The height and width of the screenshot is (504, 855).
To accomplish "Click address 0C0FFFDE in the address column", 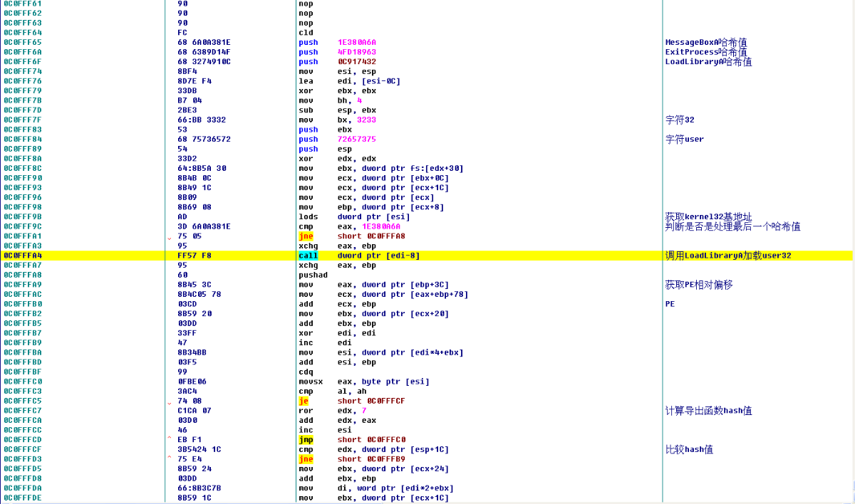I will tap(22, 498).
